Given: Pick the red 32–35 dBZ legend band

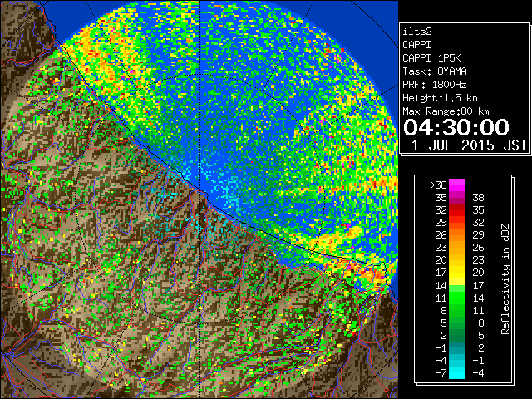Looking at the screenshot, I should pos(457,210).
